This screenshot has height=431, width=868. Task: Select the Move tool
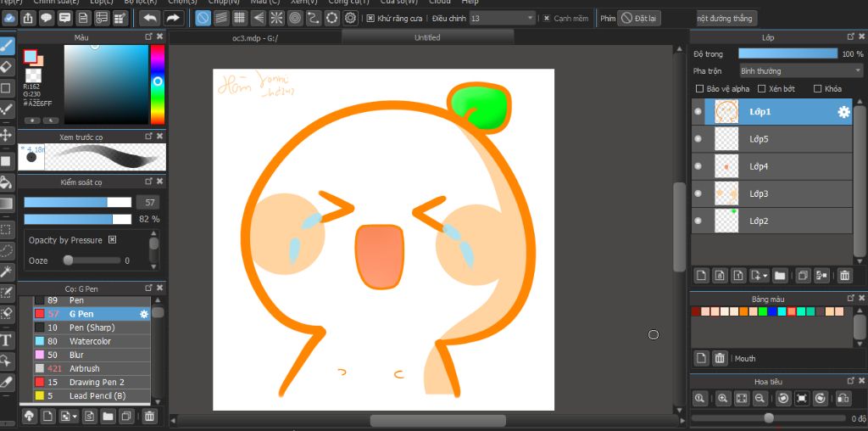pos(7,135)
